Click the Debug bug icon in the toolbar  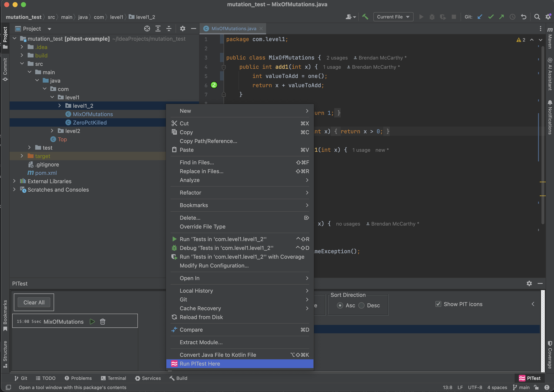click(432, 17)
